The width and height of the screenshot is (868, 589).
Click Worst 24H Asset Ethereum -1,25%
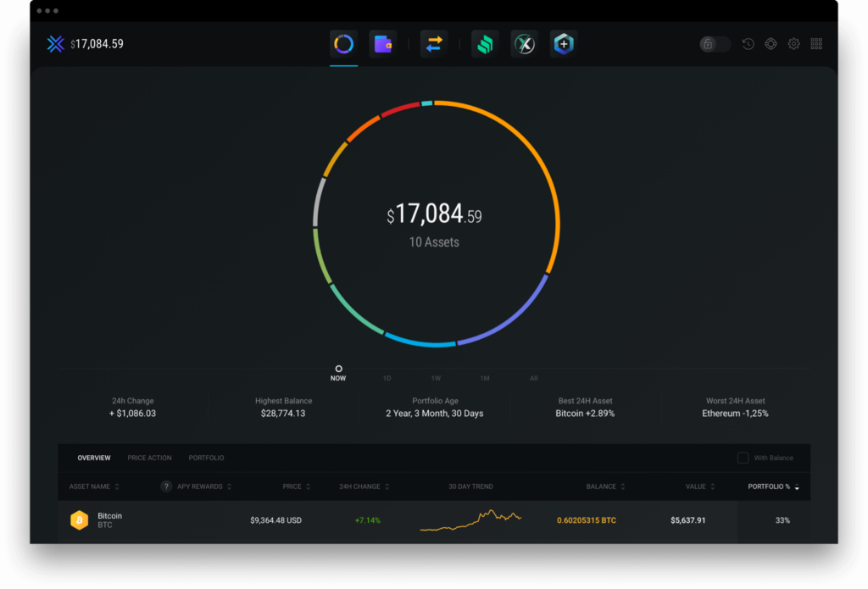click(x=735, y=413)
